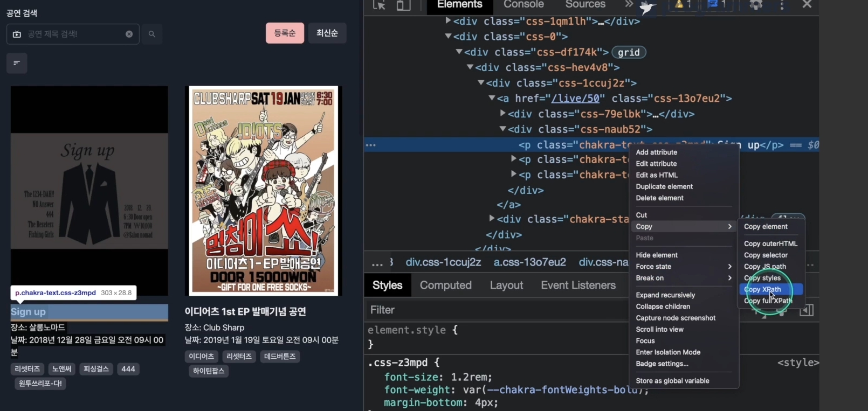Collapse the anchor /live/50 node
The image size is (868, 411).
492,98
